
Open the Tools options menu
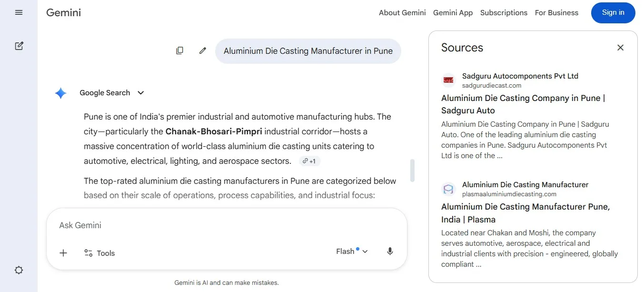coord(99,253)
